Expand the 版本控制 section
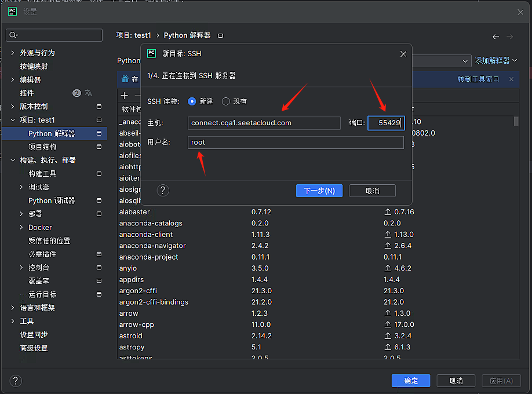532x394 pixels. coord(13,107)
